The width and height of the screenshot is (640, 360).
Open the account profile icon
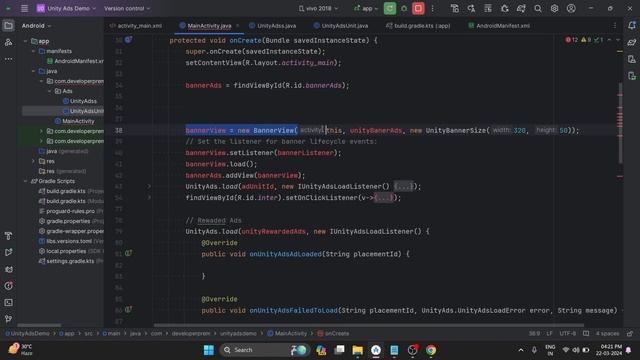coord(571,8)
